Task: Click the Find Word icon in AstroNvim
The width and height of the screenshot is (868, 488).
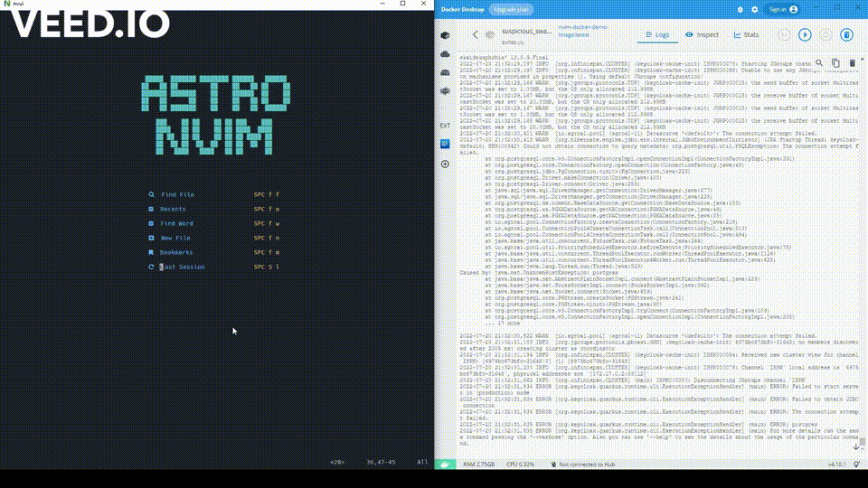Action: [x=151, y=223]
